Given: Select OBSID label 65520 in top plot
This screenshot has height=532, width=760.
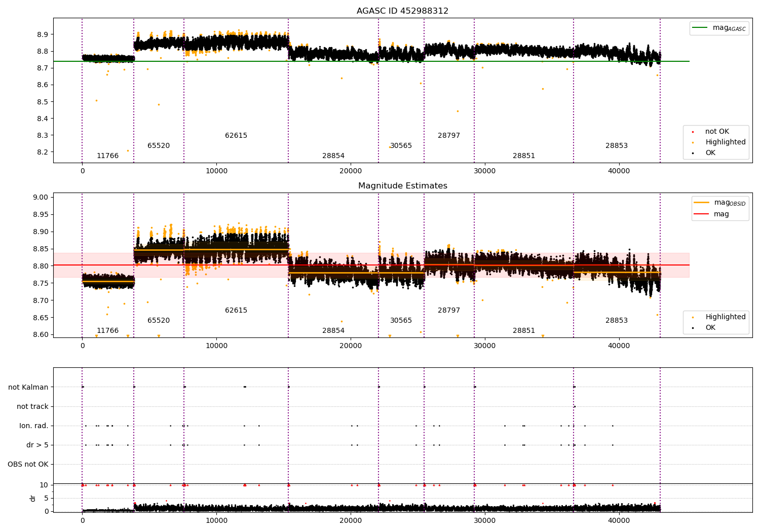Looking at the screenshot, I should (159, 146).
